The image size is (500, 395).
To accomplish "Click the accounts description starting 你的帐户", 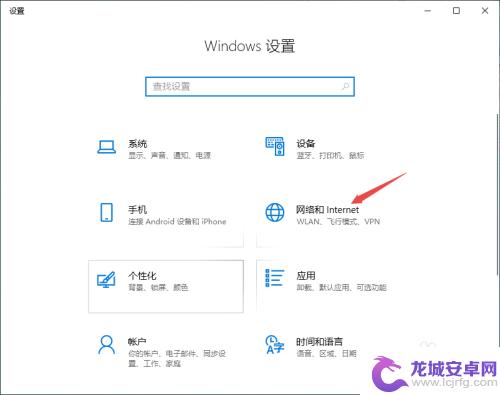I will tap(177, 358).
